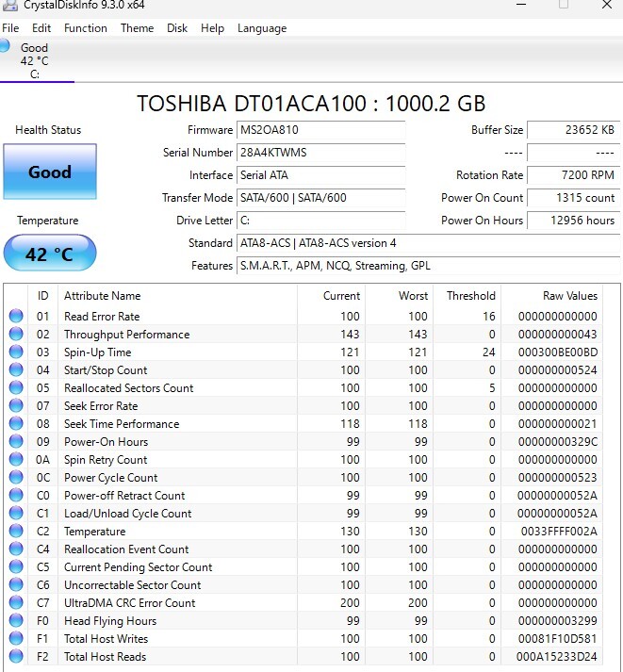Click the Current column header
Image resolution: width=623 pixels, height=672 pixels.
[331, 296]
